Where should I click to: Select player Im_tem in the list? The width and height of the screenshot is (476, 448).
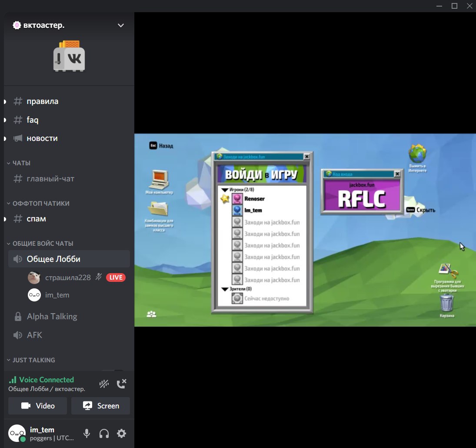(x=253, y=210)
